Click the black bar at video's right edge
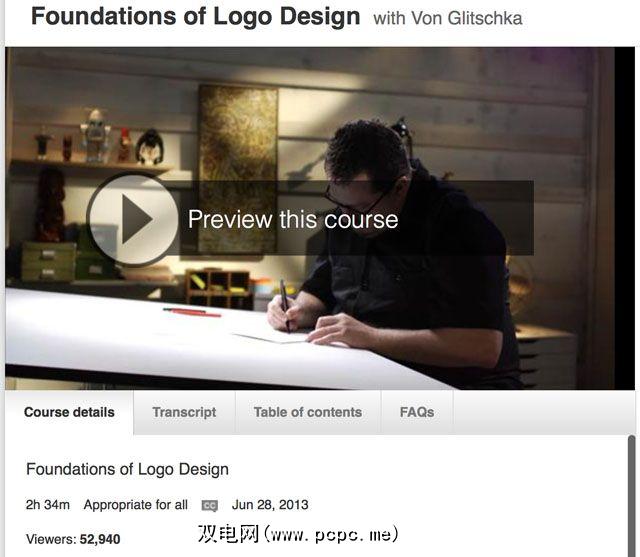Viewport: 640px width, 557px height. [625, 218]
